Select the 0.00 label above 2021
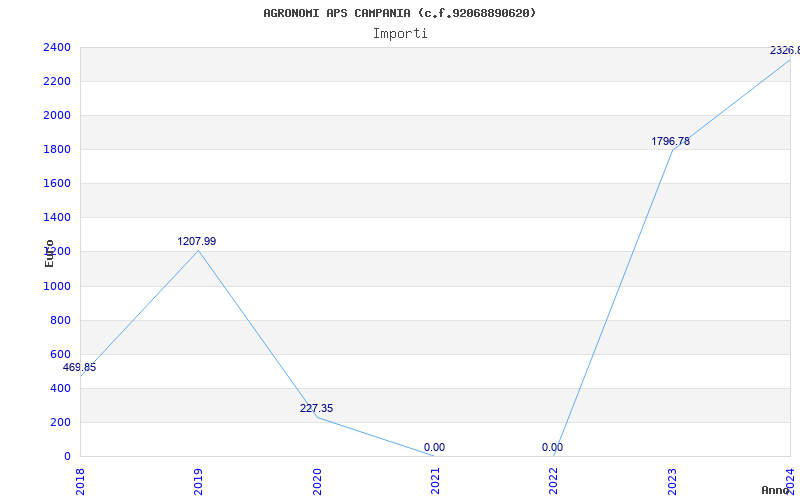800x500 pixels. [434, 447]
